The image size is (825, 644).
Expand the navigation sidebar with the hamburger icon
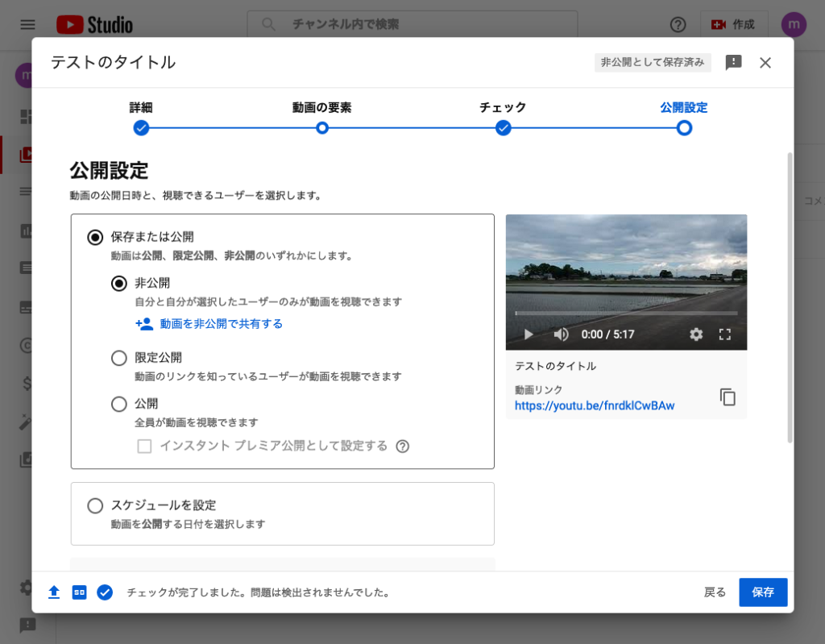(27, 24)
